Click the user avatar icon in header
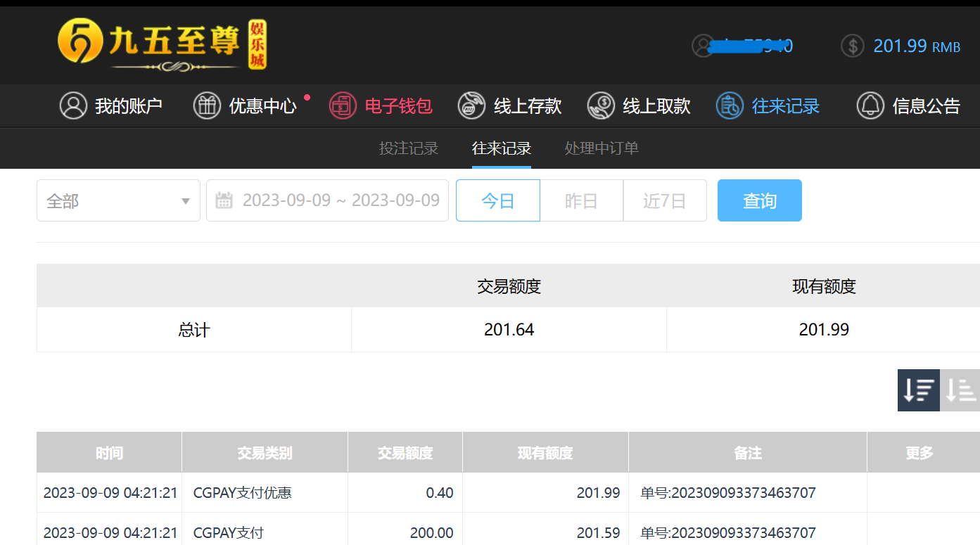The image size is (980, 545). click(x=703, y=46)
